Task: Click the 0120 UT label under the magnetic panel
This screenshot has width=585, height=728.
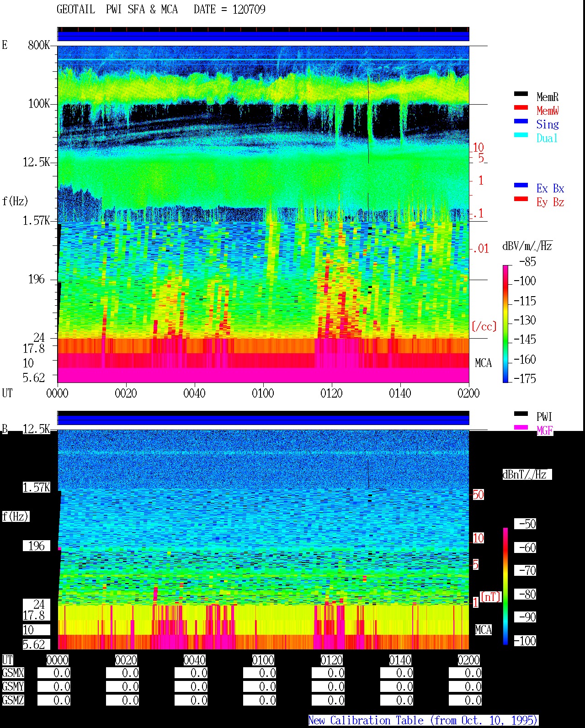Action: point(331,660)
